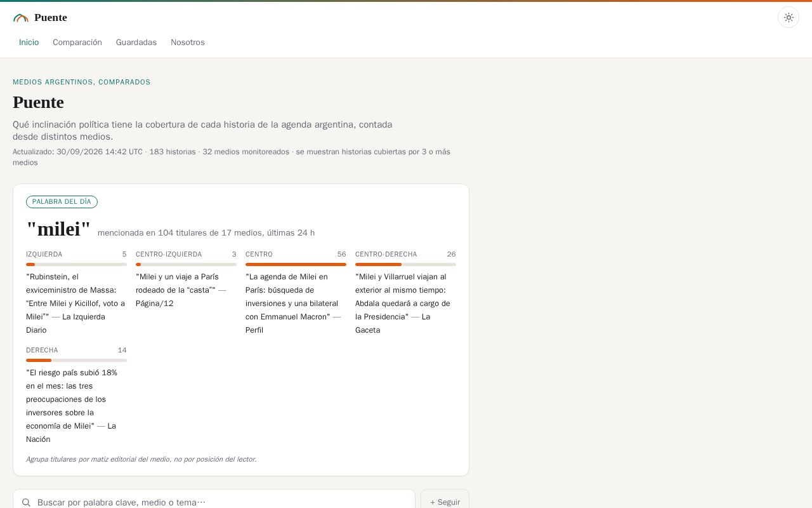Image resolution: width=812 pixels, height=508 pixels.
Task: Click the search magnifier icon
Action: [x=26, y=502]
